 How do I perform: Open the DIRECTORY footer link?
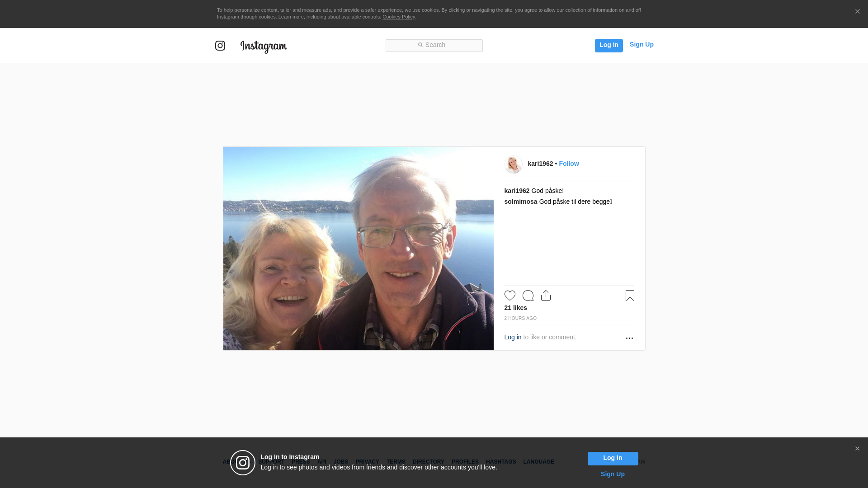[x=428, y=462]
